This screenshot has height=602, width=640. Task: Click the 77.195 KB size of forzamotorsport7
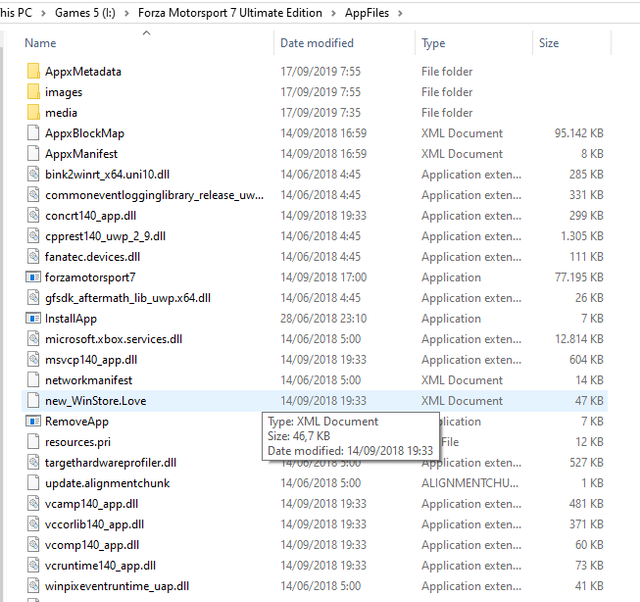click(x=579, y=277)
